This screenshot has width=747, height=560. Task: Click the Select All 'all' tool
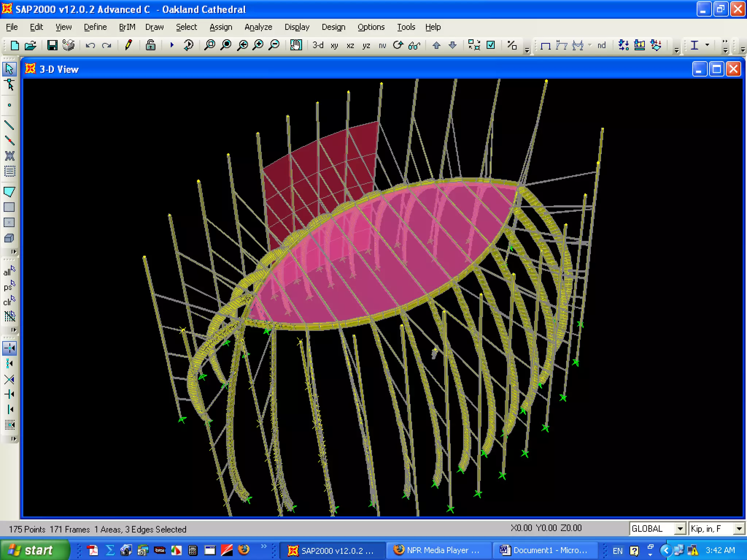coord(9,271)
